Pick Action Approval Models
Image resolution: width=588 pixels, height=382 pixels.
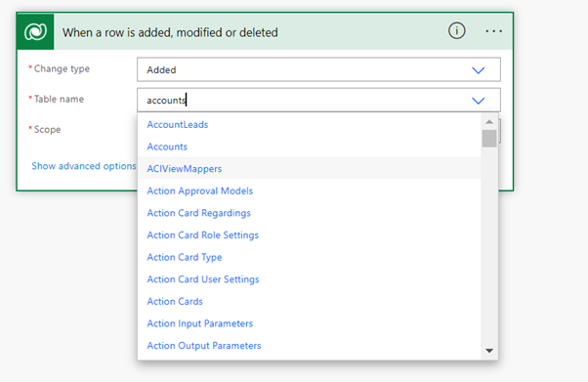309,191
